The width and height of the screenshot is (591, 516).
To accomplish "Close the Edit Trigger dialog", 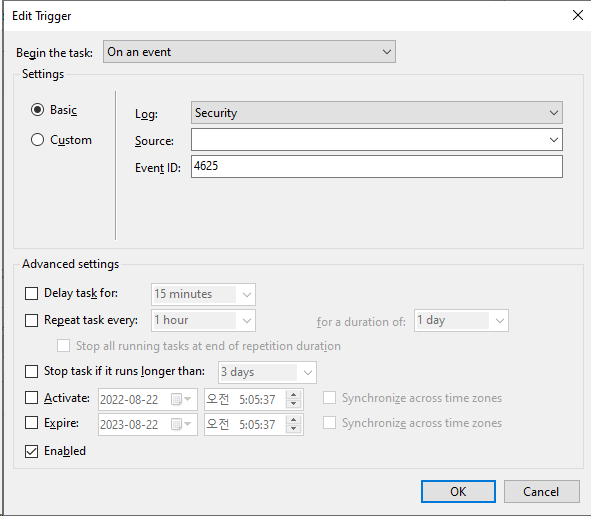I will 578,15.
